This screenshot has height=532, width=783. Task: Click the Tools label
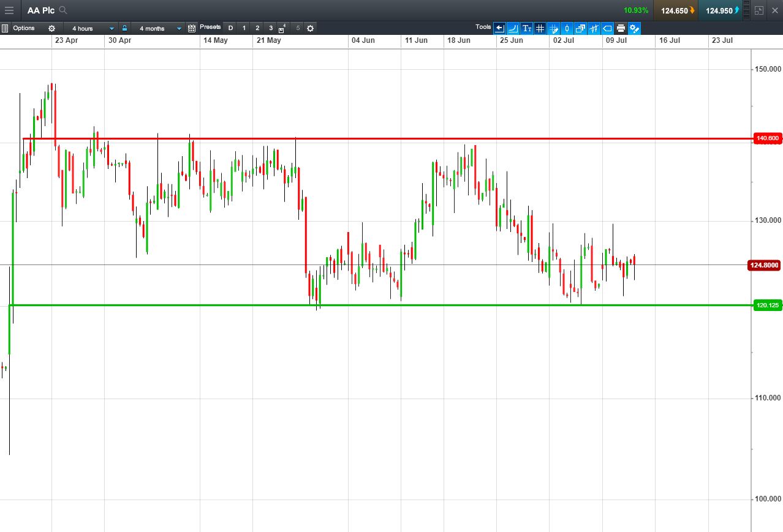483,27
